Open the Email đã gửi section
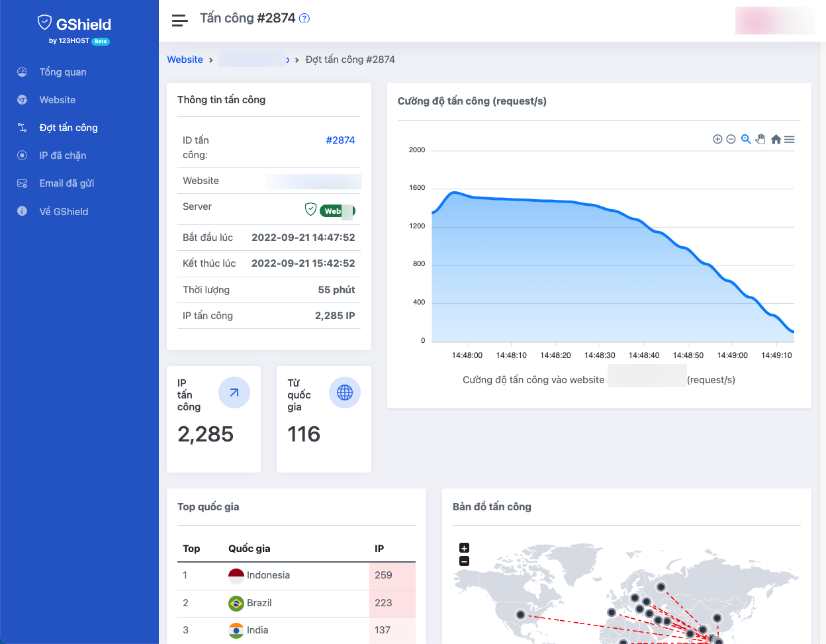 (x=22, y=183)
